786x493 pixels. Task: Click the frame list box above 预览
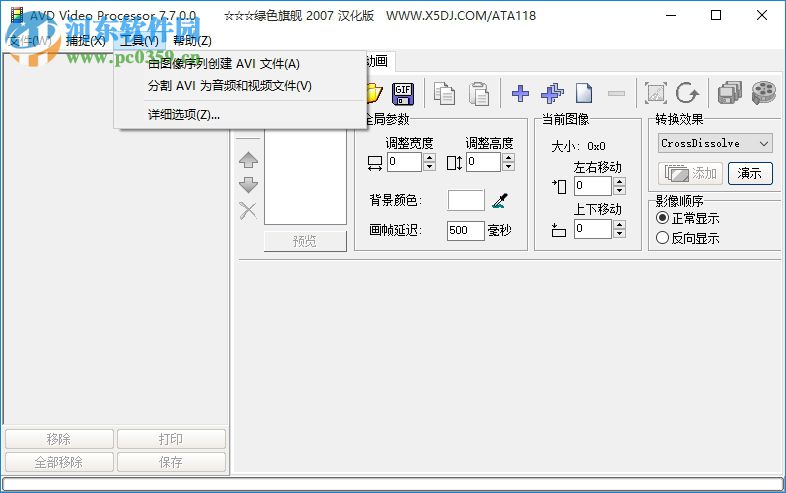305,177
